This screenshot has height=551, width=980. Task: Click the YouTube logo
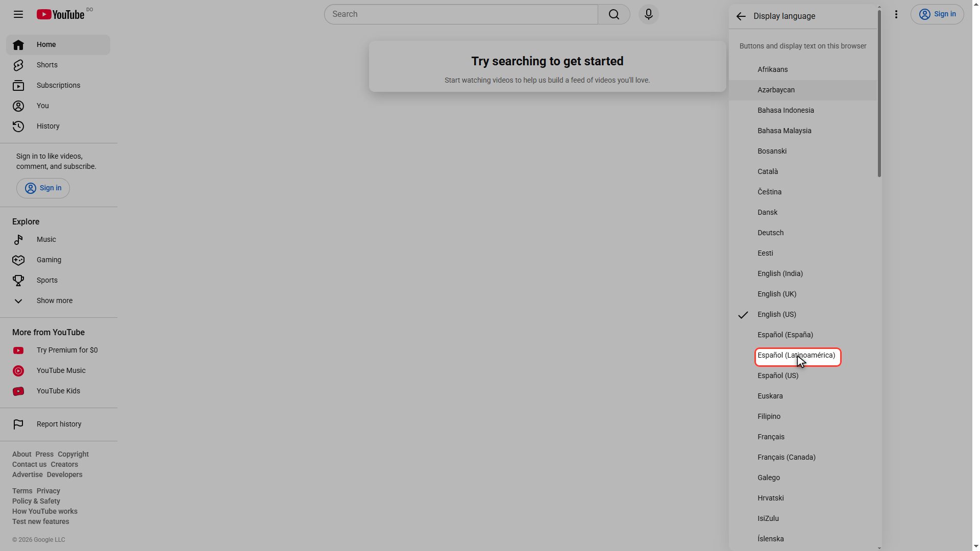(x=60, y=14)
